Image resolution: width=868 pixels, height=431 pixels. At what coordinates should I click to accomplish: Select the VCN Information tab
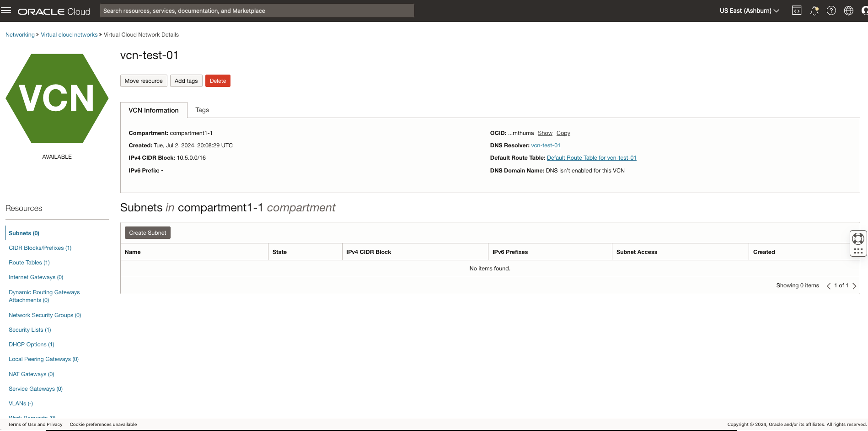tap(154, 110)
